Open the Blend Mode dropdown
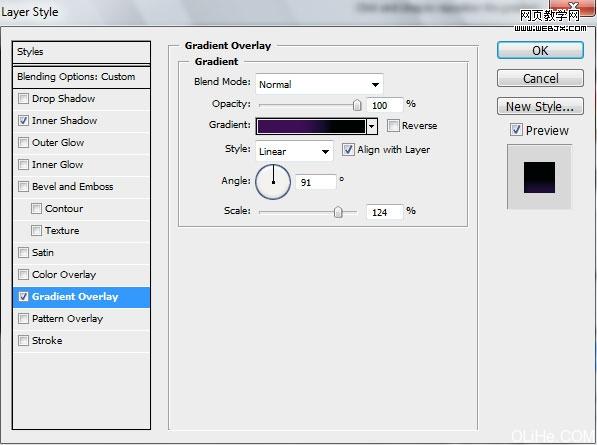 coord(319,84)
